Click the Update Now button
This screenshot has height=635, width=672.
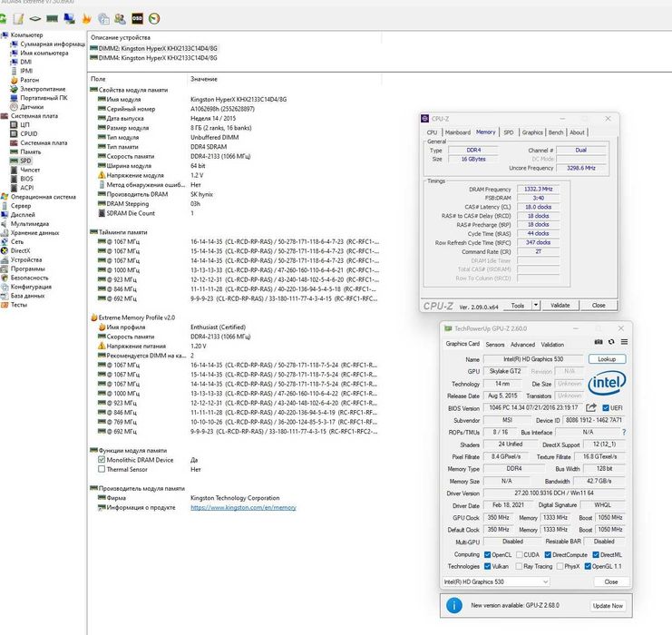click(x=607, y=605)
